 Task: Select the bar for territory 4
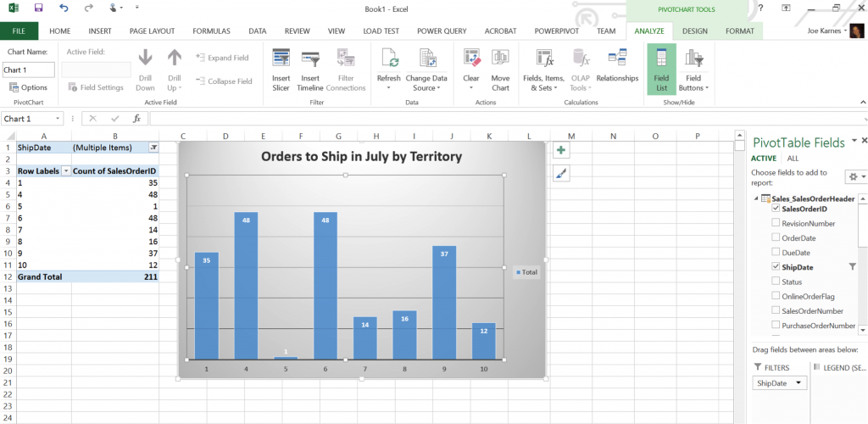pyautogui.click(x=246, y=285)
